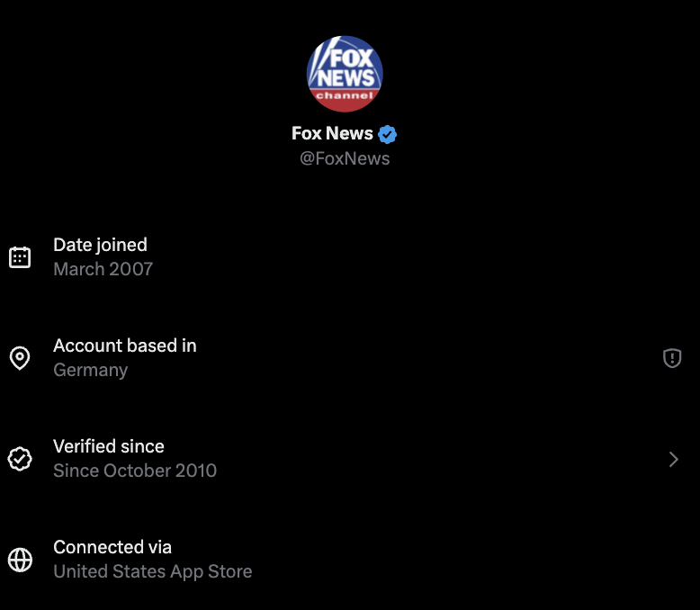Expand Verified since details with chevron
This screenshot has height=610, width=700.
pyautogui.click(x=674, y=459)
